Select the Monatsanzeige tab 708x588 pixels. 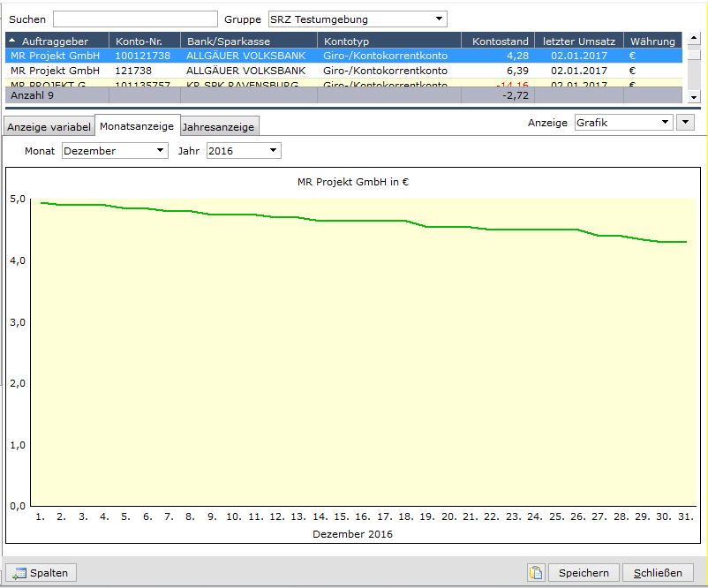[137, 126]
